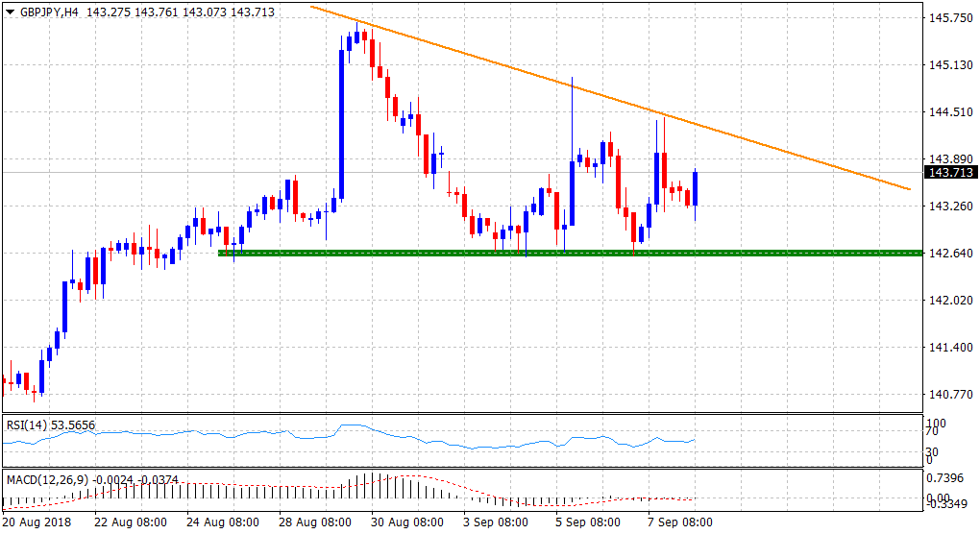Click the 145.750 price axis label
This screenshot has width=980, height=534.
(948, 18)
